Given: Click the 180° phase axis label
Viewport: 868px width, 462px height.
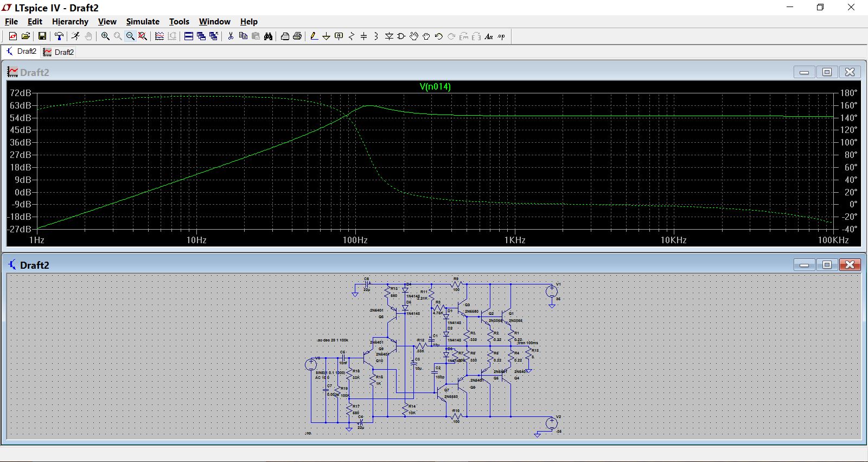Looking at the screenshot, I should tap(849, 93).
